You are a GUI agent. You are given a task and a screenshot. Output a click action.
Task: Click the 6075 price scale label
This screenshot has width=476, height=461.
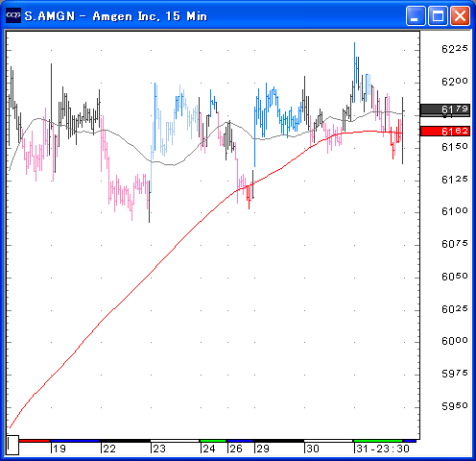455,244
